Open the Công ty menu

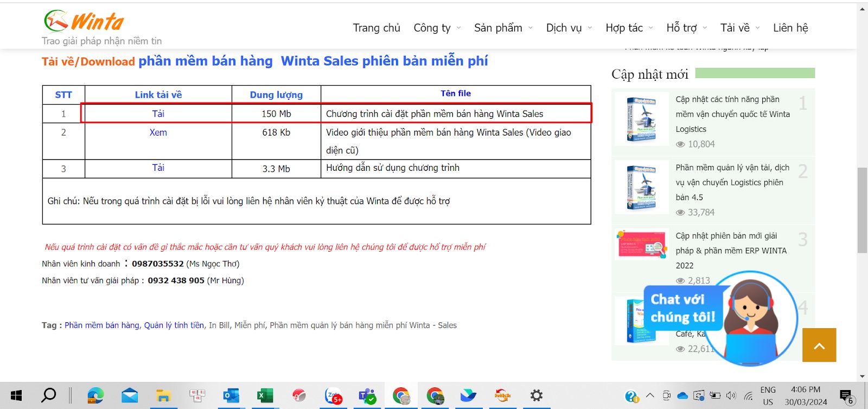[x=432, y=28]
